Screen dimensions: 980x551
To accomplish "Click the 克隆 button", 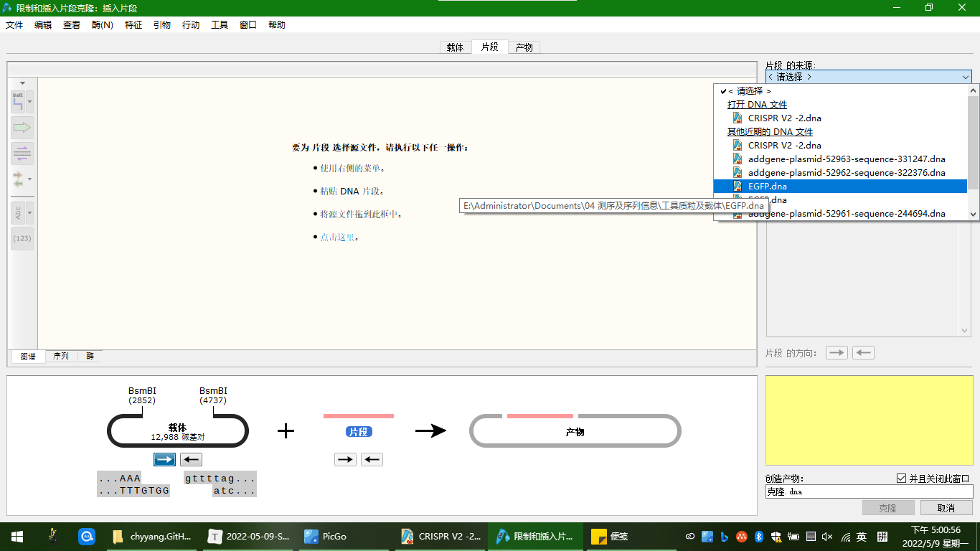I will coord(887,508).
